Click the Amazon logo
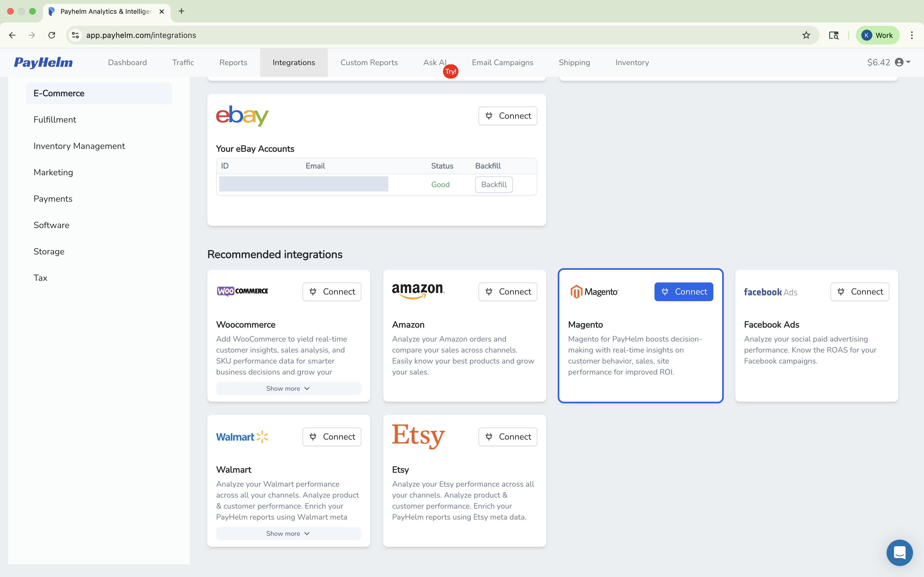 click(418, 291)
